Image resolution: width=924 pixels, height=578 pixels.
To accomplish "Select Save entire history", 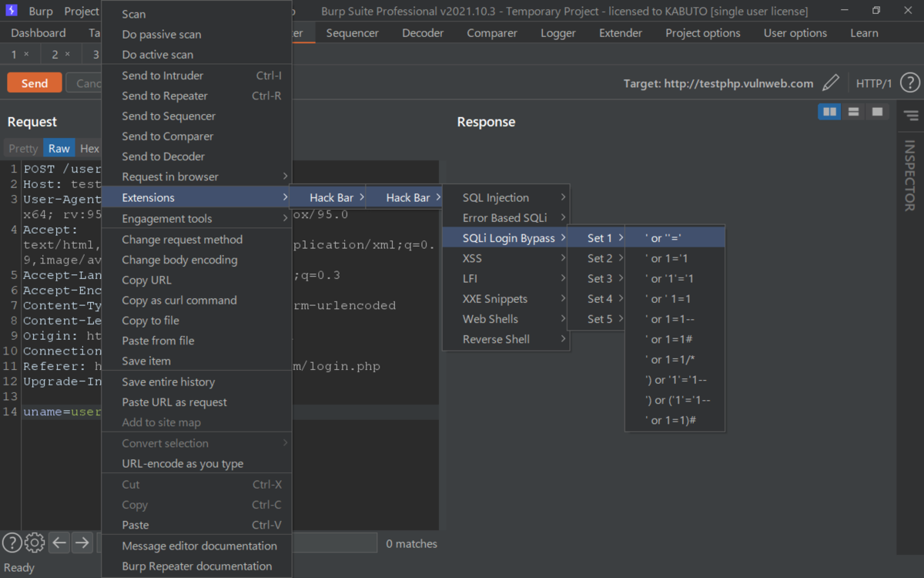I will 196,381.
